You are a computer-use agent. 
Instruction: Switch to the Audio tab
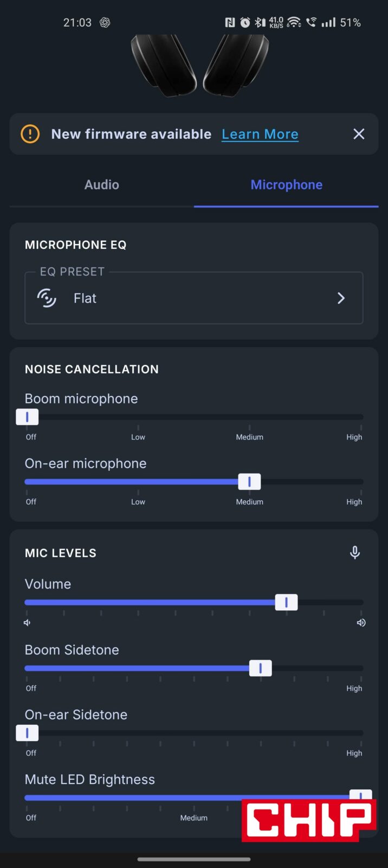pos(102,185)
